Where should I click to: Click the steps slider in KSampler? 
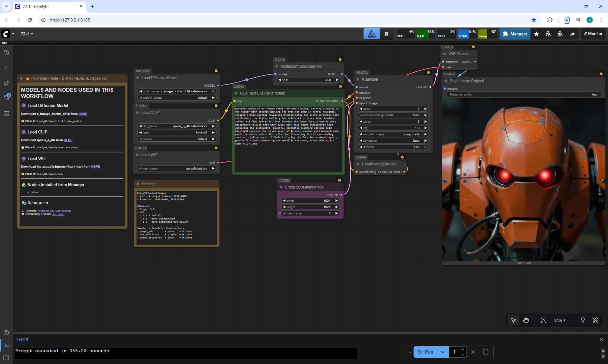click(393, 122)
